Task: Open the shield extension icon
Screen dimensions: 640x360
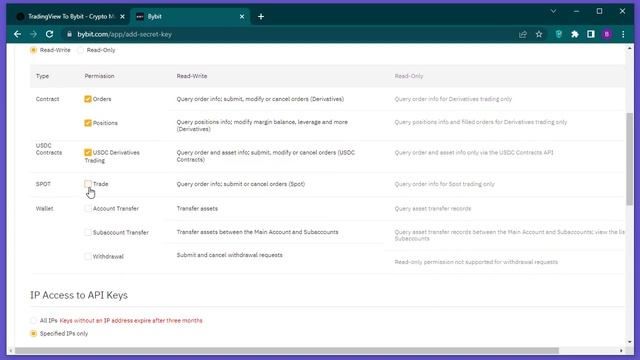Action: (559, 34)
